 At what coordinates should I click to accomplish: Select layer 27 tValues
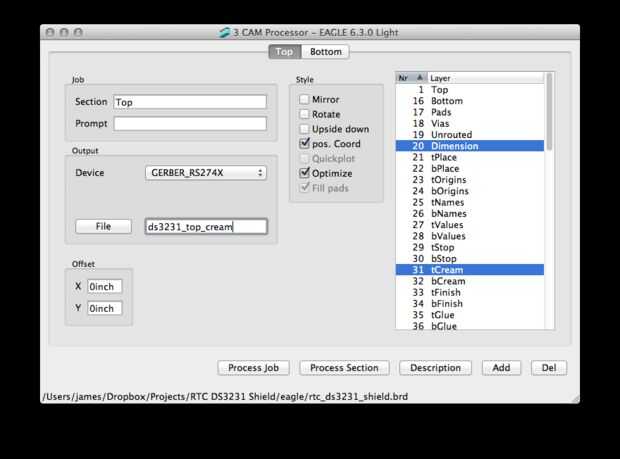pyautogui.click(x=470, y=225)
